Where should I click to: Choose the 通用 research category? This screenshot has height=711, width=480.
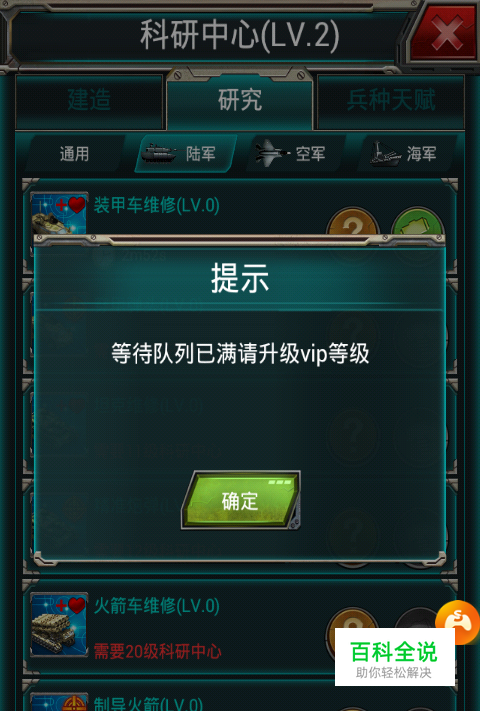[x=74, y=154]
